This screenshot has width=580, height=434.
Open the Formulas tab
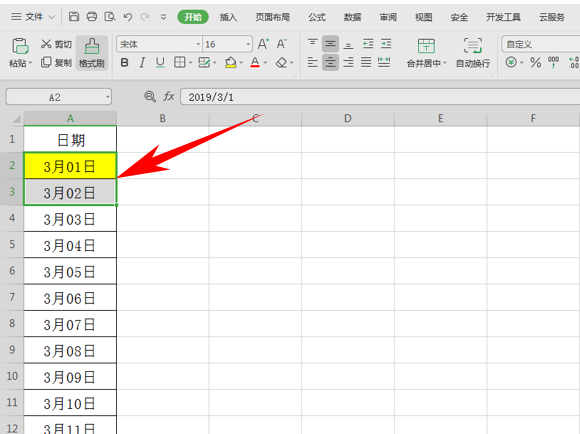[x=317, y=17]
